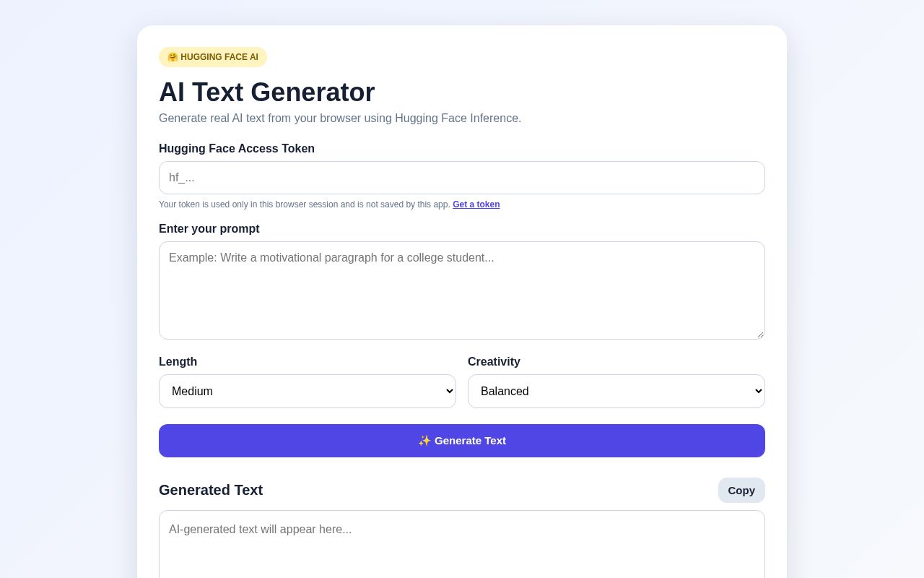Open the Creativity dropdown
The image size is (924, 578).
(616, 391)
